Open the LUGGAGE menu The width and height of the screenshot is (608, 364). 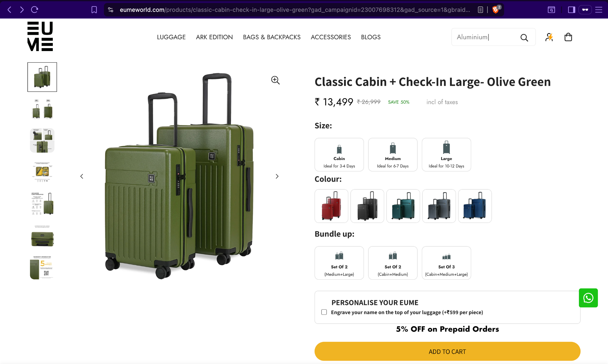[x=171, y=37]
